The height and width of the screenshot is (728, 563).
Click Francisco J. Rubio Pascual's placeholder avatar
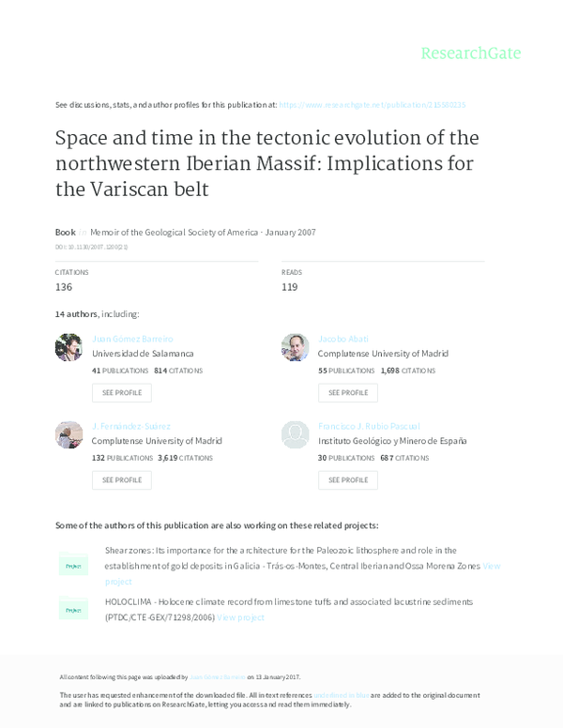296,433
